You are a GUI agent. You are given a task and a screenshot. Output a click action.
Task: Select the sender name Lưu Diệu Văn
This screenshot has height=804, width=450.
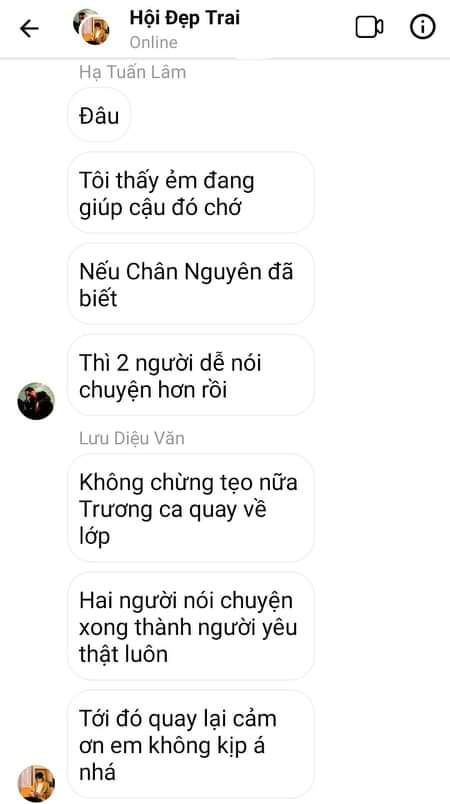132,438
